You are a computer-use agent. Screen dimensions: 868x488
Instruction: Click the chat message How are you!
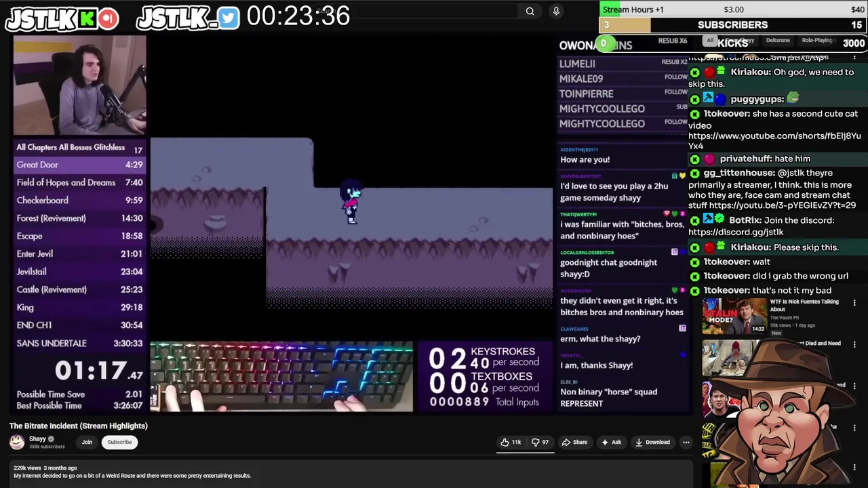click(585, 159)
